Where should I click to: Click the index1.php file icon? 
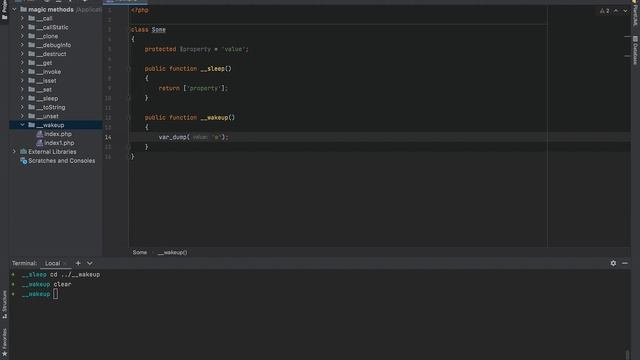[x=40, y=143]
